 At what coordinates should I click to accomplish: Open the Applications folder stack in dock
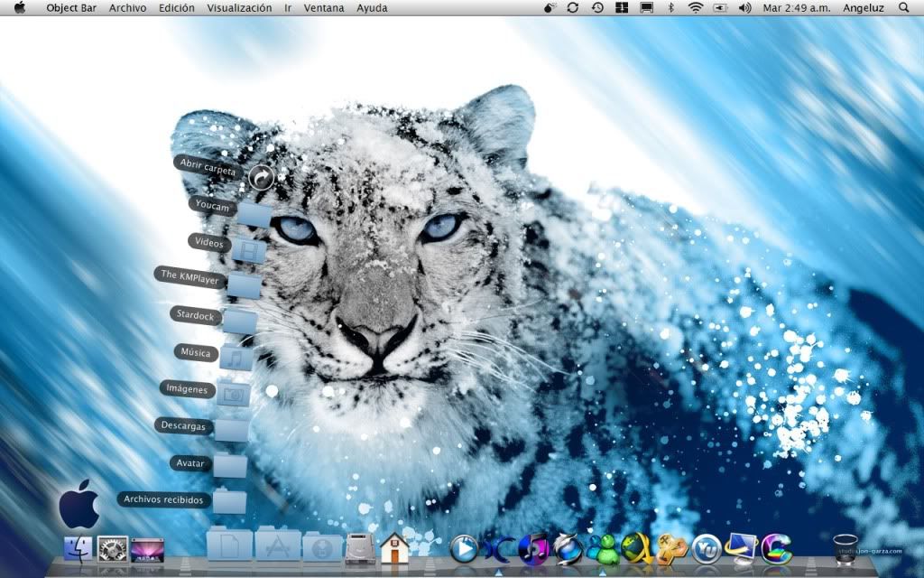click(x=278, y=544)
